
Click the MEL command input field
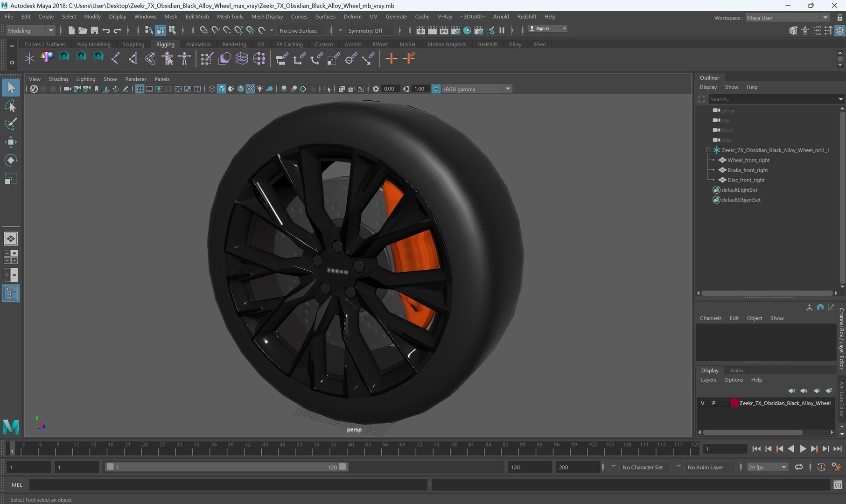[228, 485]
